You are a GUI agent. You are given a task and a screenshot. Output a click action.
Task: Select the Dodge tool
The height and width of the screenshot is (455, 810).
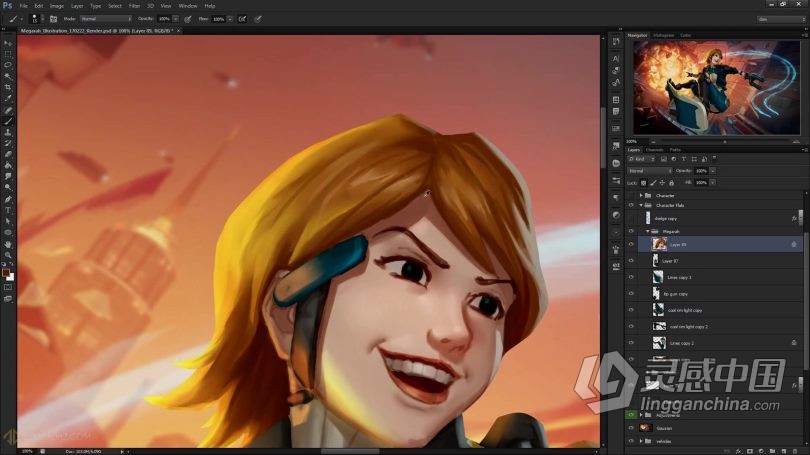tap(8, 187)
